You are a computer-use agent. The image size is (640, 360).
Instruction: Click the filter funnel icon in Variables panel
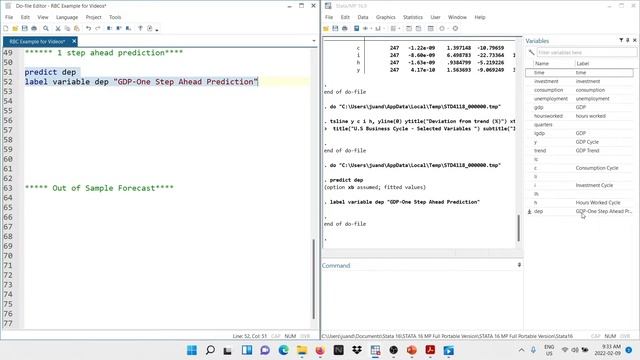(621, 40)
